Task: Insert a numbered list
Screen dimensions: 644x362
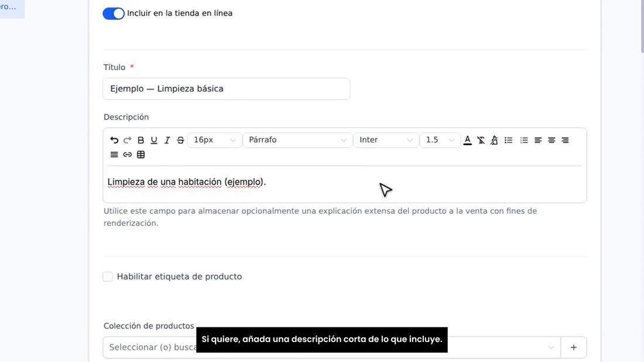Action: (x=524, y=140)
